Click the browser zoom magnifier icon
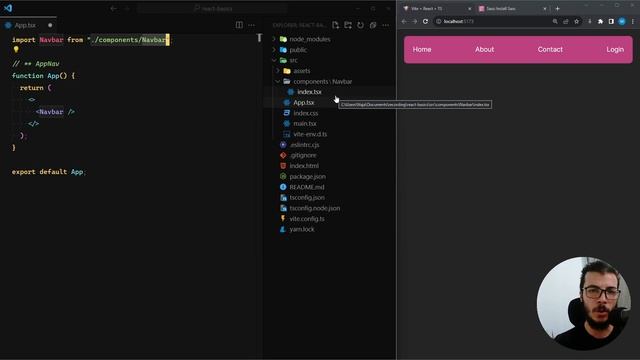The image size is (640, 360). point(555,21)
